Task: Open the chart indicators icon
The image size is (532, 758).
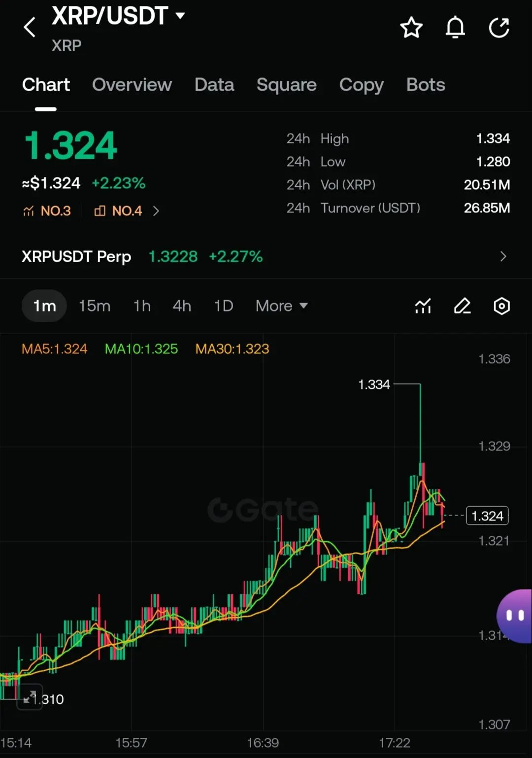Action: [x=423, y=306]
